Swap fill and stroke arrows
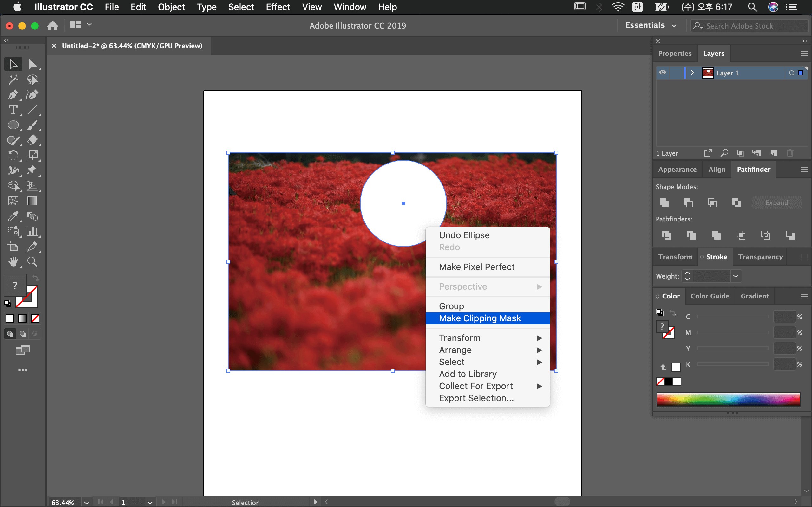The height and width of the screenshot is (507, 812). (36, 278)
